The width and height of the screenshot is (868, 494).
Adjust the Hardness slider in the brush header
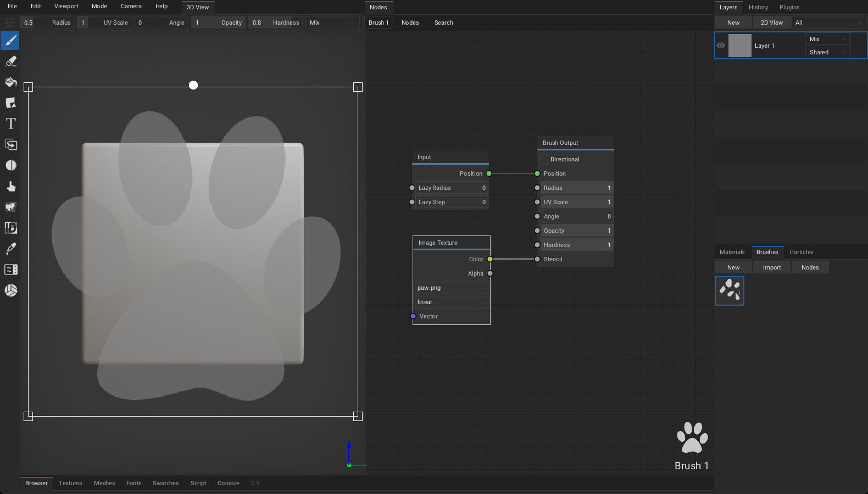pos(275,23)
